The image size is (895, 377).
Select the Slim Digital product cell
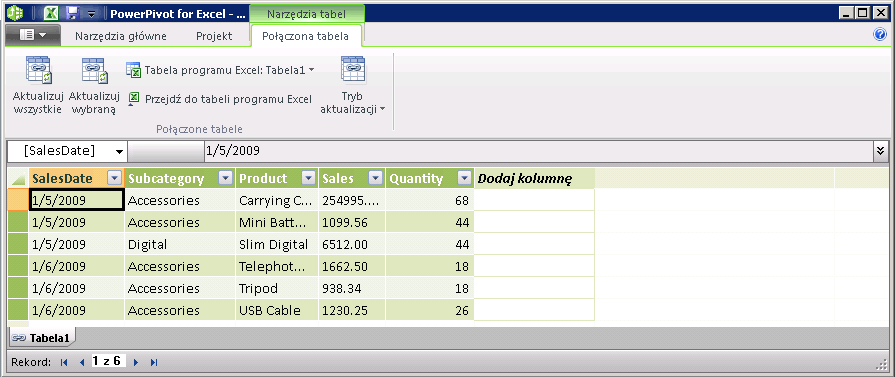(x=277, y=244)
